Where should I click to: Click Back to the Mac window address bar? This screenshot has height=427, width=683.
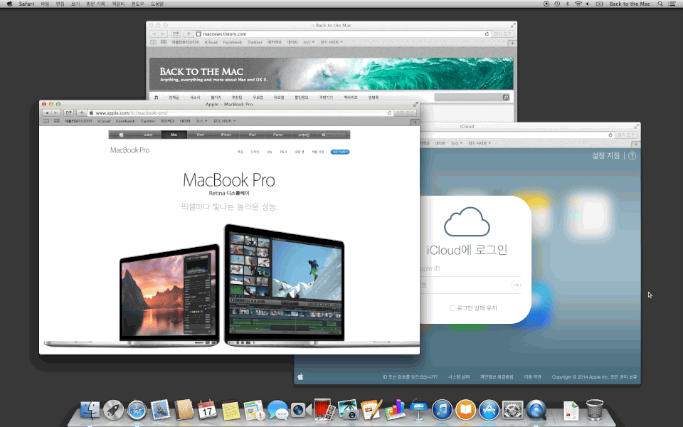(x=343, y=34)
